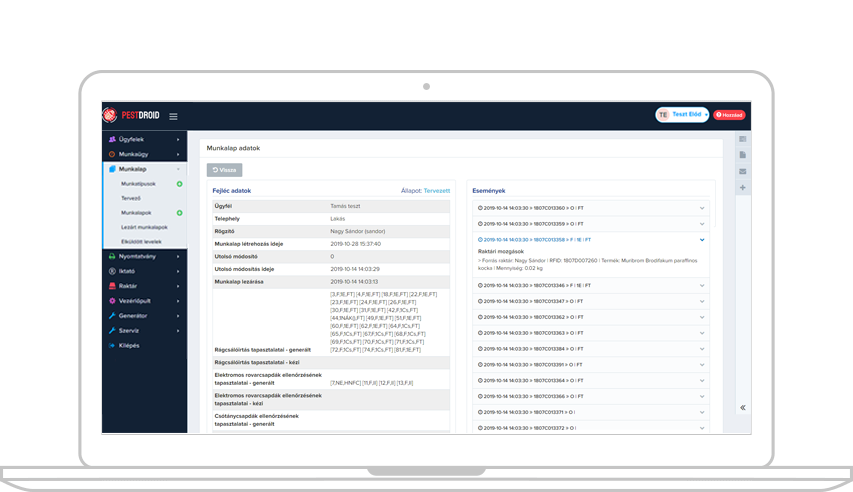Open the Teszt Előd user dropdown
853x492 pixels.
tap(682, 115)
